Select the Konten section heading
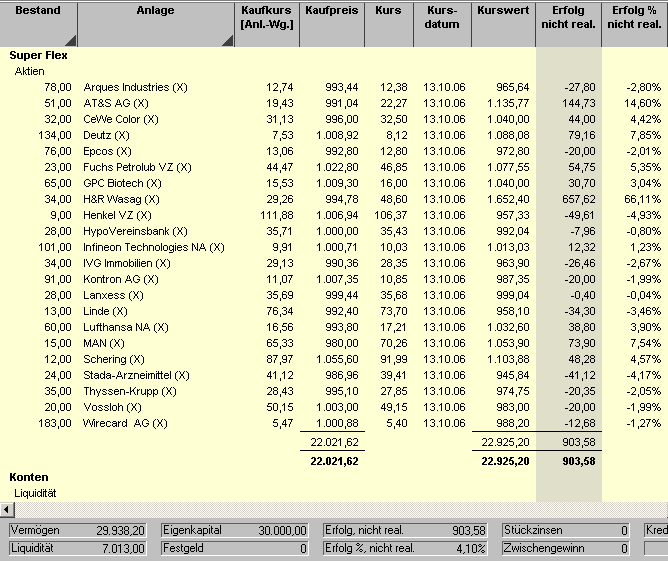This screenshot has height=562, width=668. coord(29,477)
